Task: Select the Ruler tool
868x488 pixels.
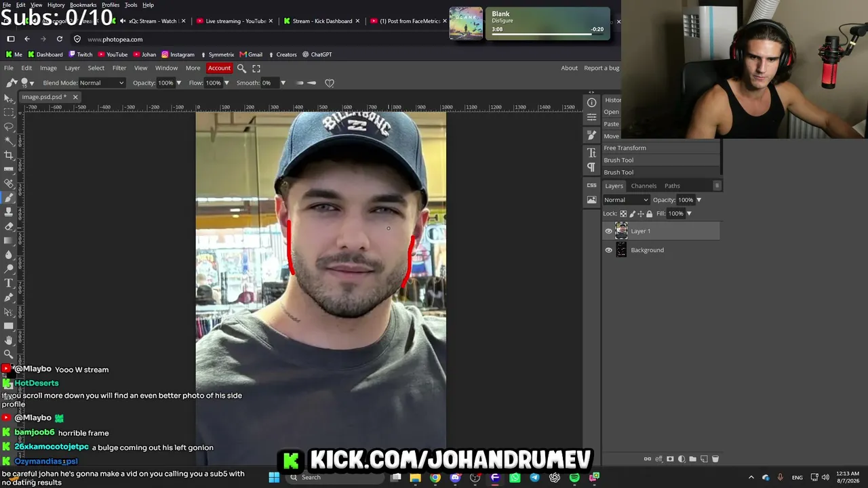Action: click(x=9, y=169)
